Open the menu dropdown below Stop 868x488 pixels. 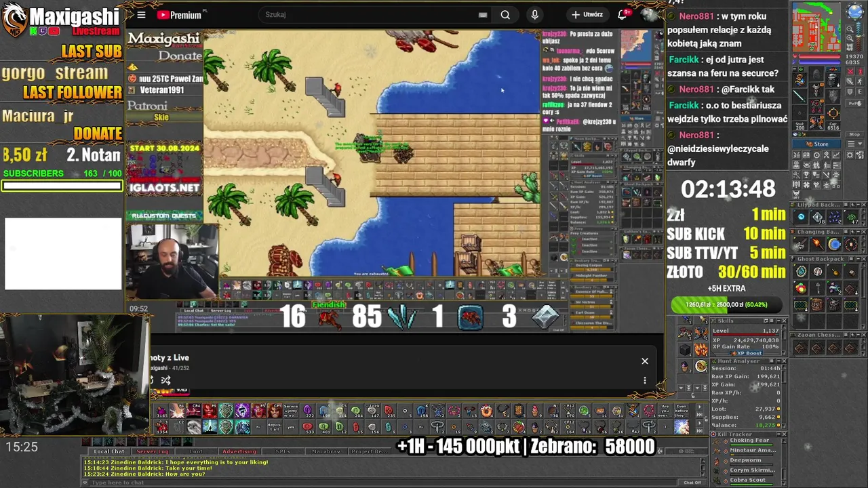click(x=855, y=143)
